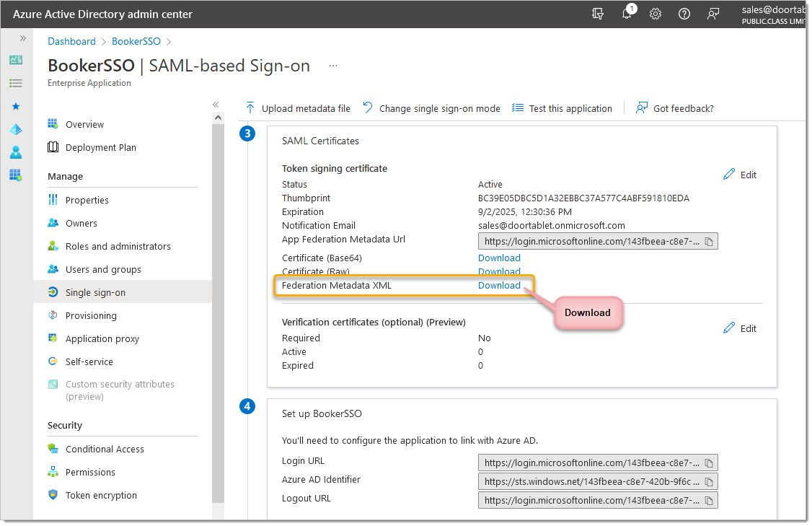
Task: Go to Users and groups
Action: (x=103, y=269)
